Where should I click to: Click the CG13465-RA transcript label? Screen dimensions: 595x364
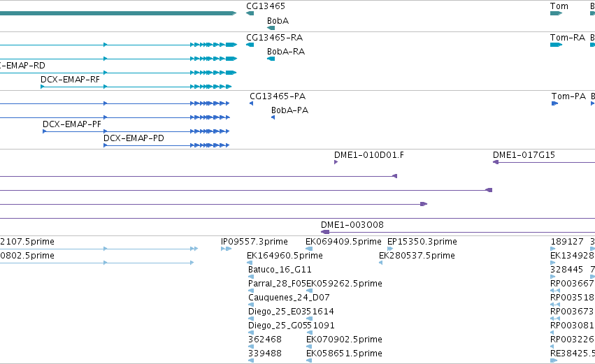pyautogui.click(x=274, y=38)
